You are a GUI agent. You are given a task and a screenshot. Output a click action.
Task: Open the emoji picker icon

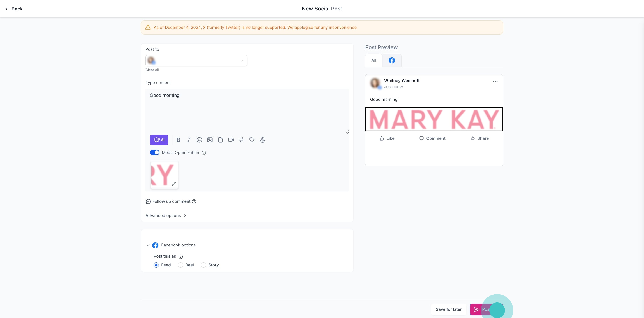pyautogui.click(x=199, y=140)
